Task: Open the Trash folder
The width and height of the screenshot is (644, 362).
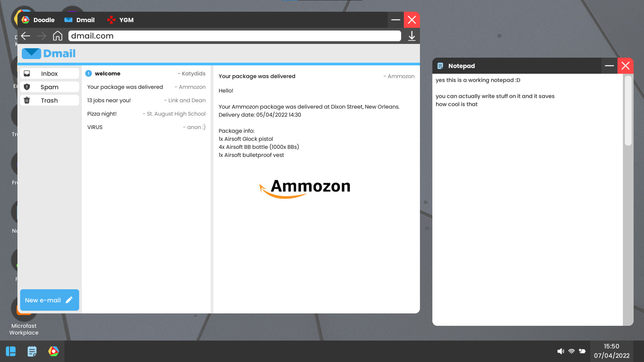Action: tap(49, 100)
